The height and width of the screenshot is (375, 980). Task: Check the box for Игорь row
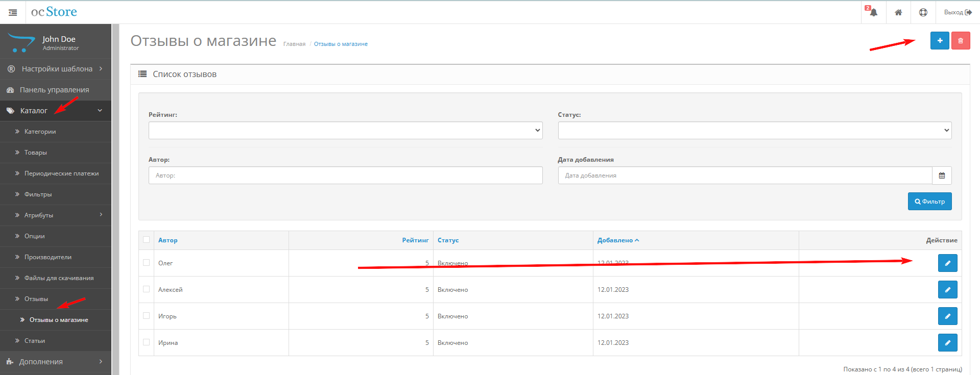[x=147, y=316]
